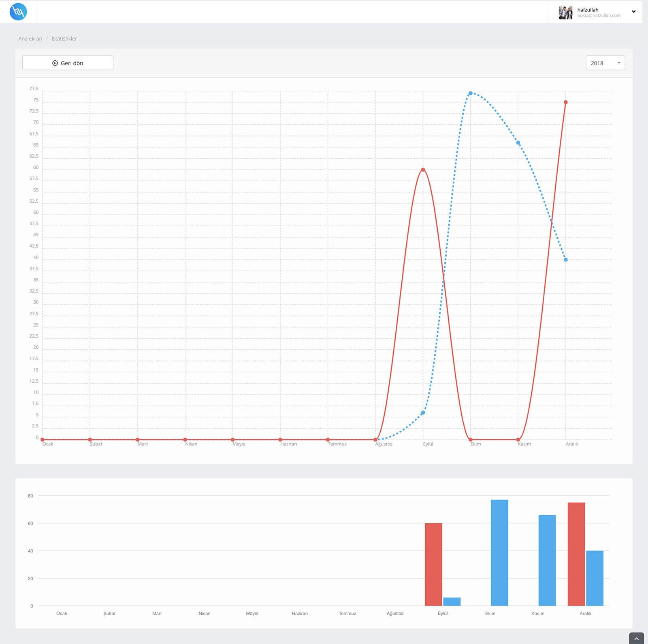The width and height of the screenshot is (648, 644).
Task: Click the İstatistikler breadcrumb item
Action: 64,39
